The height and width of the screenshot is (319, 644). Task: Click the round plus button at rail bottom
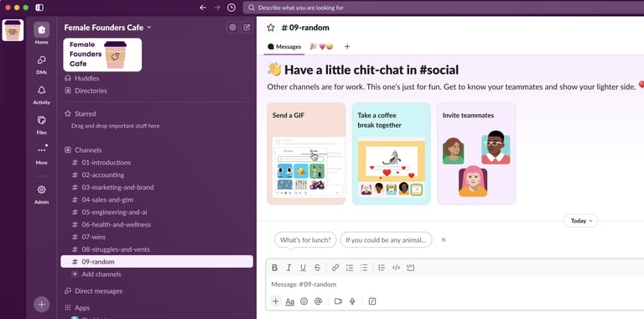[x=41, y=304]
